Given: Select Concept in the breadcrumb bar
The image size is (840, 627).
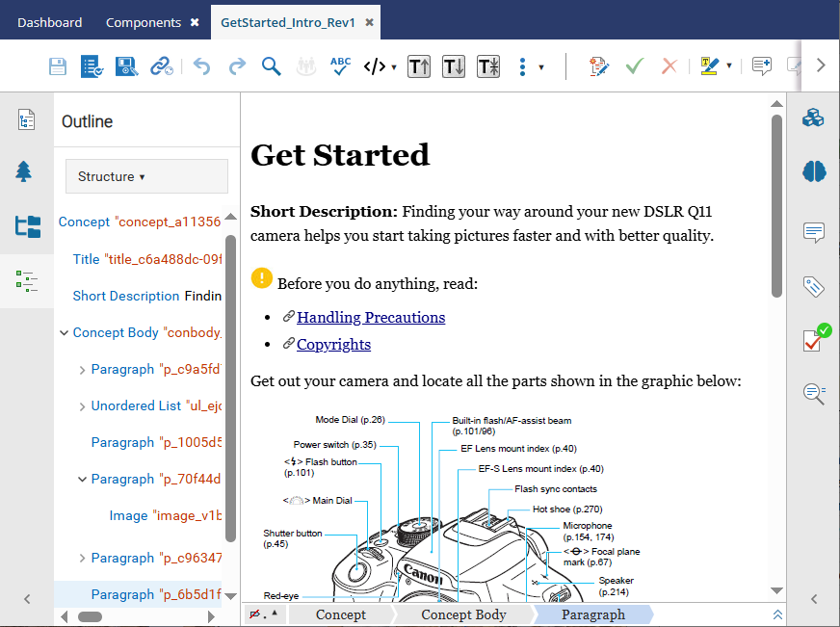Looking at the screenshot, I should pyautogui.click(x=341, y=614).
